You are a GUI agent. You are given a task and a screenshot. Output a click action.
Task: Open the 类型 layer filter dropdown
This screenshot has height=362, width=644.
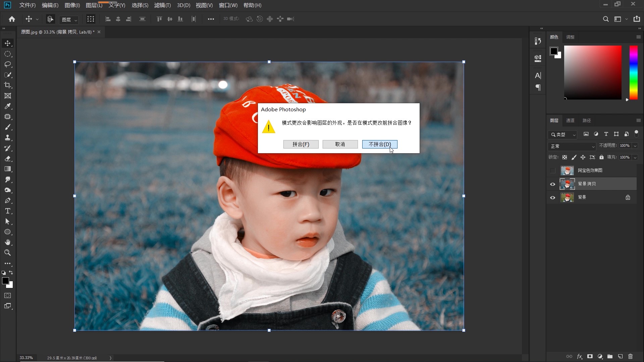562,134
